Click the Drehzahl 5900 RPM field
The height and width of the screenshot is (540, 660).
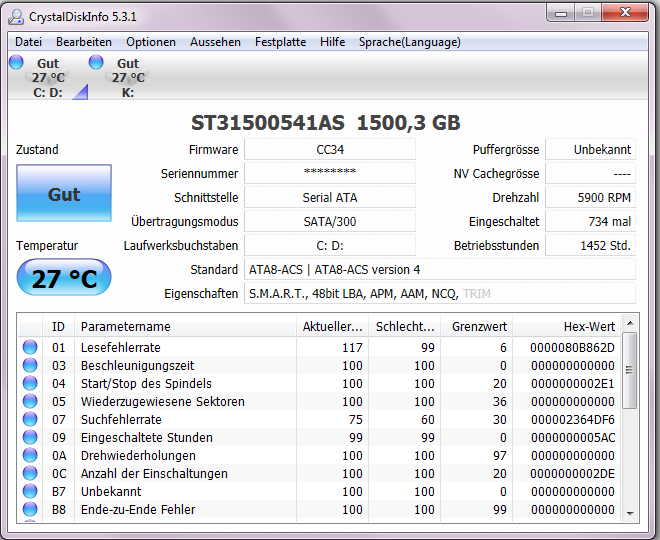pos(591,197)
